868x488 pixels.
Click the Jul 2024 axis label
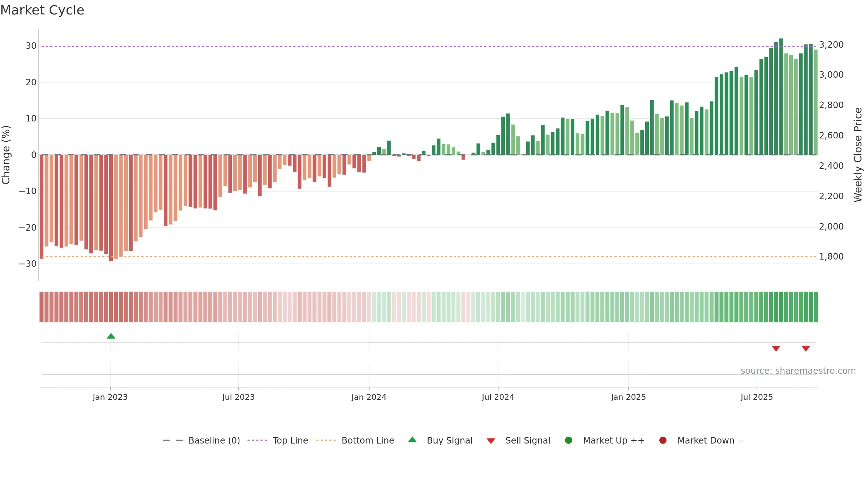(498, 397)
